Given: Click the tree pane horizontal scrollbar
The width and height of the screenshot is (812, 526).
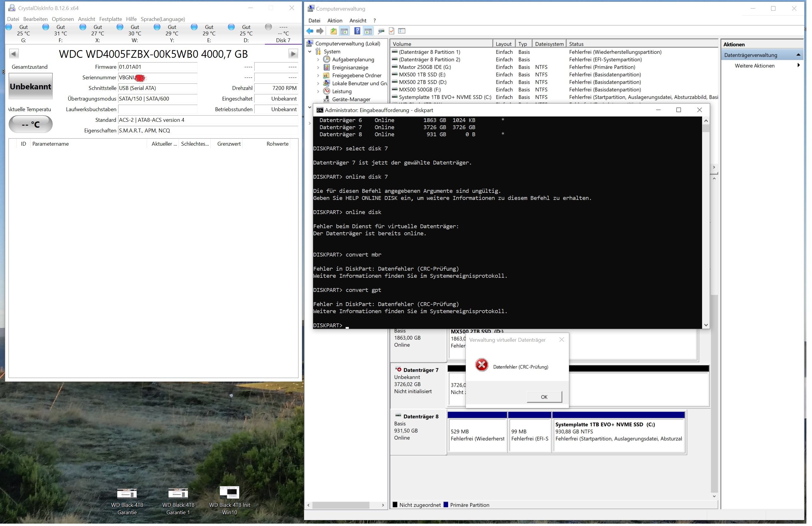Looking at the screenshot, I should [x=346, y=505].
